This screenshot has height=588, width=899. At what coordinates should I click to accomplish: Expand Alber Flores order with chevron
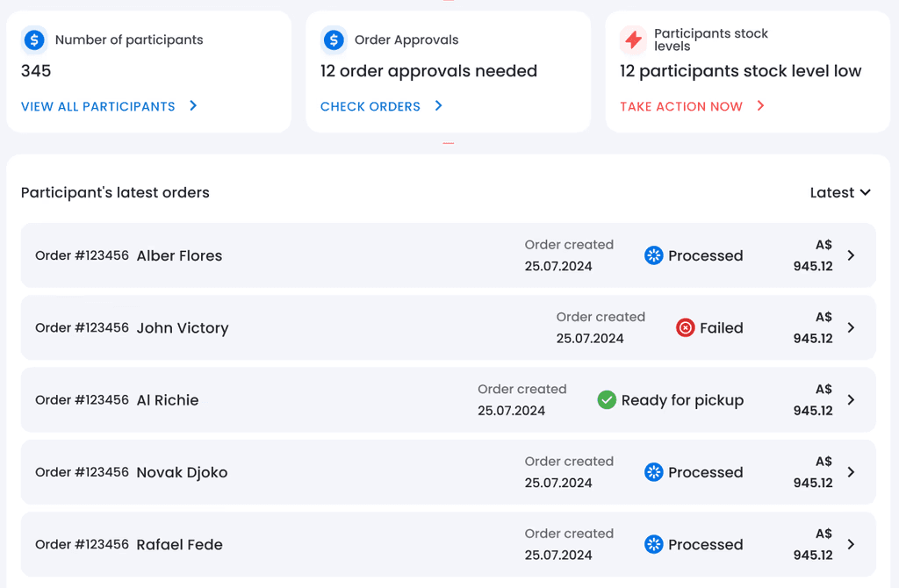tap(851, 255)
